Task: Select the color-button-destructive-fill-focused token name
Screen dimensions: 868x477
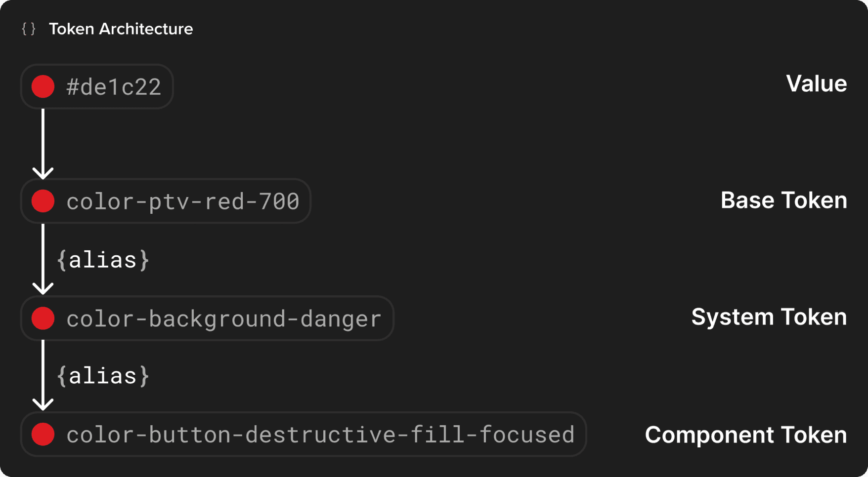Action: (320, 435)
